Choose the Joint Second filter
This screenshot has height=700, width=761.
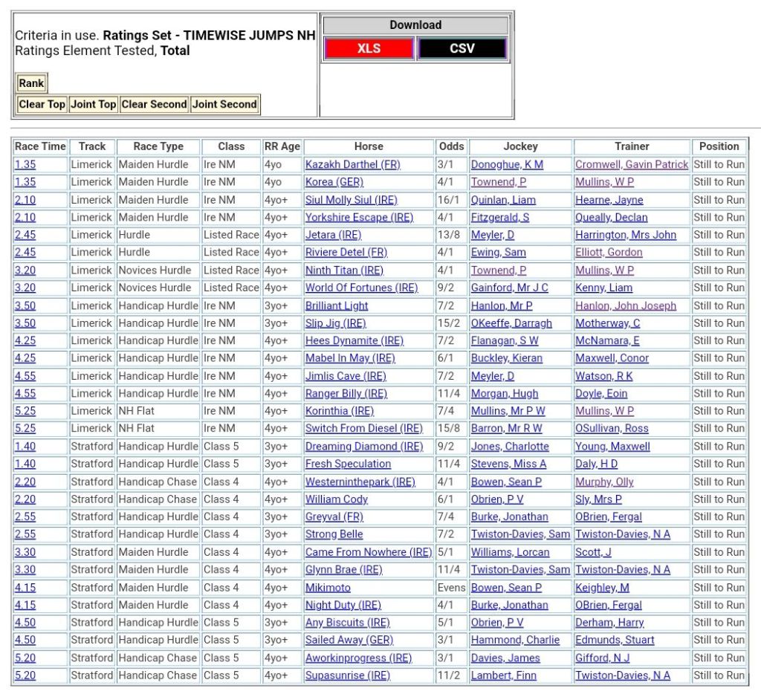(224, 105)
